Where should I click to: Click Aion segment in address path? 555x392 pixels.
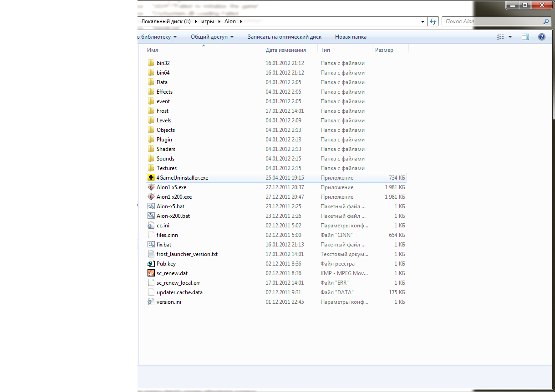pos(230,21)
